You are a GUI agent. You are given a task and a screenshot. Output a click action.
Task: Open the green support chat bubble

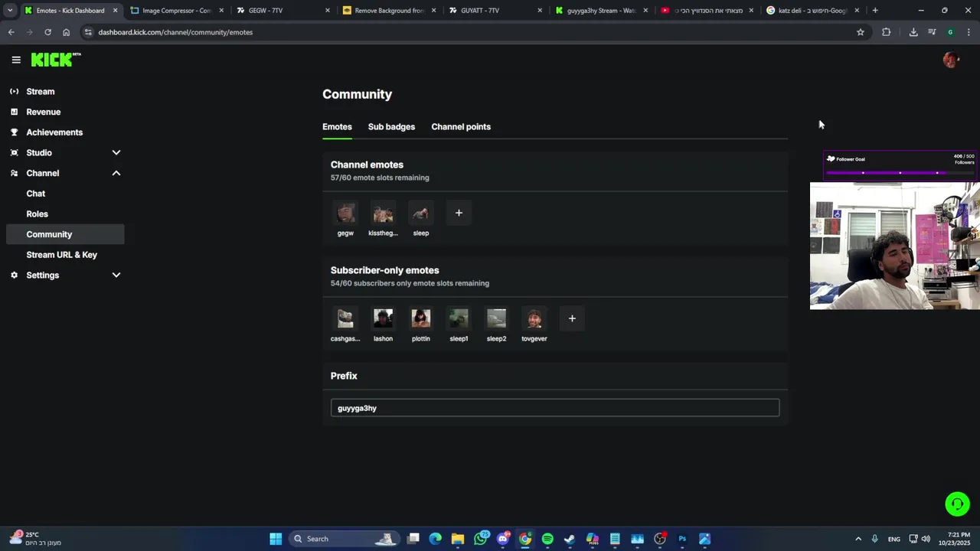click(957, 504)
